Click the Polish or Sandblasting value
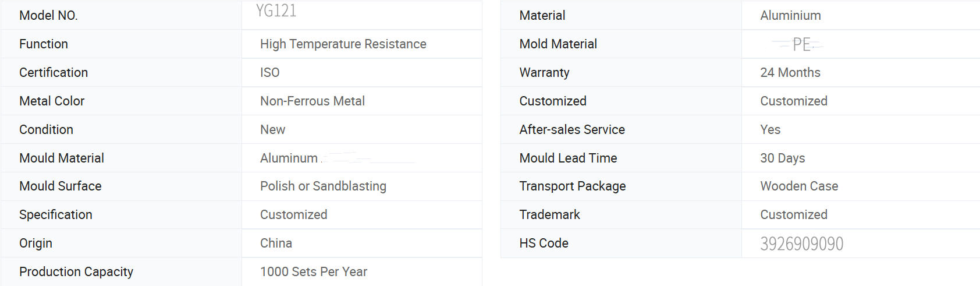980x286 pixels. pos(323,186)
